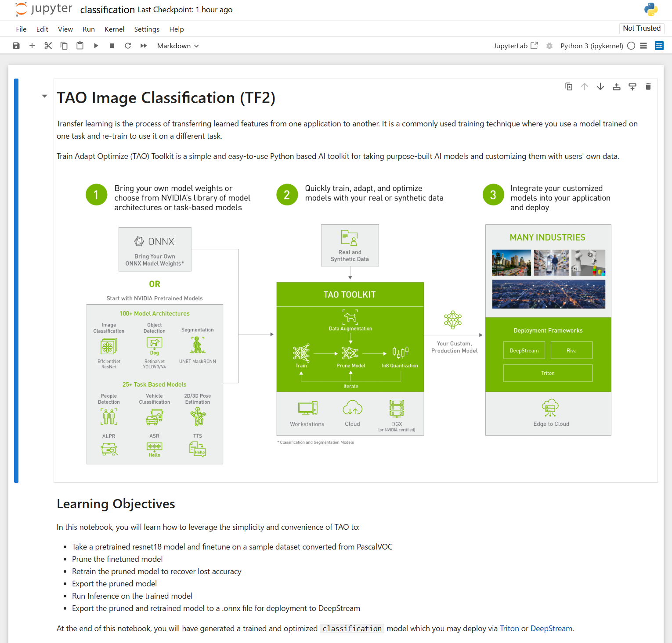672x643 pixels.
Task: Toggle the property inspector panel icon
Action: [x=659, y=46]
